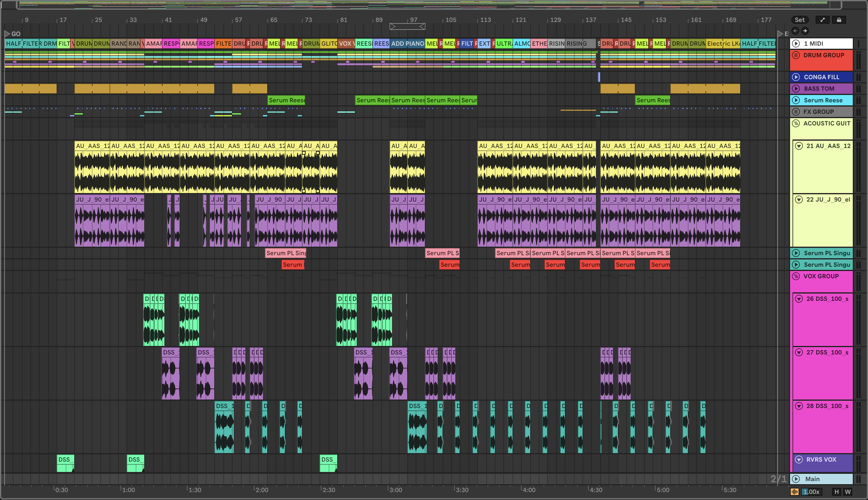Unfold the Main track
868x500 pixels.
[x=796, y=479]
